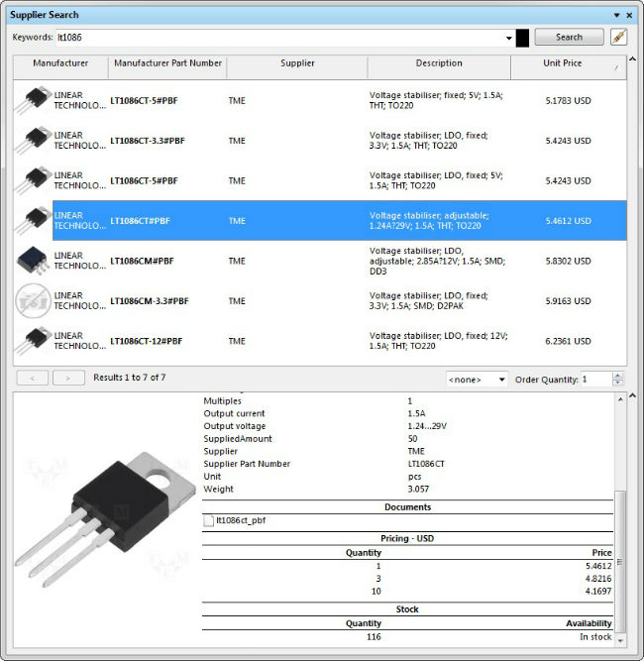Collapse results list with the top-right chevron

pos(633,59)
